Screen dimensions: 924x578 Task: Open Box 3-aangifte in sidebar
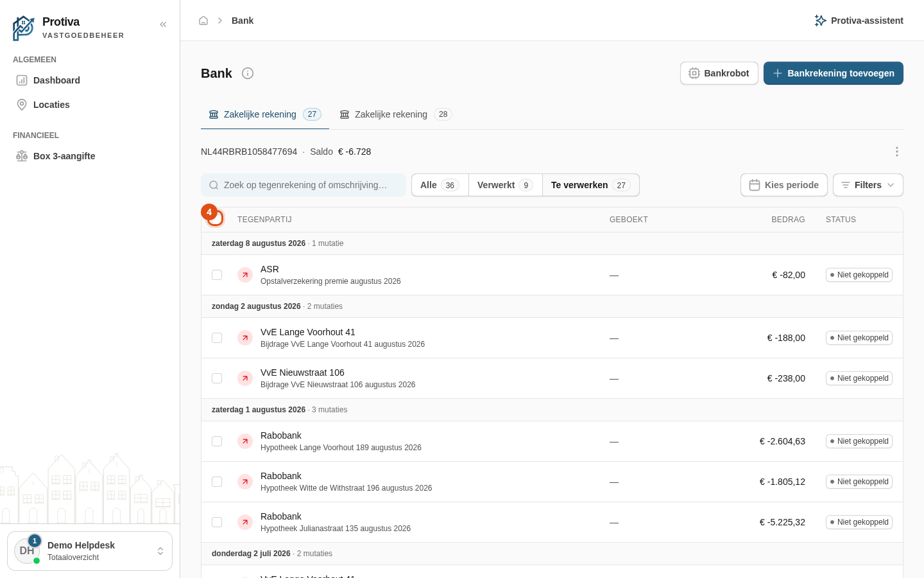[x=90, y=156]
